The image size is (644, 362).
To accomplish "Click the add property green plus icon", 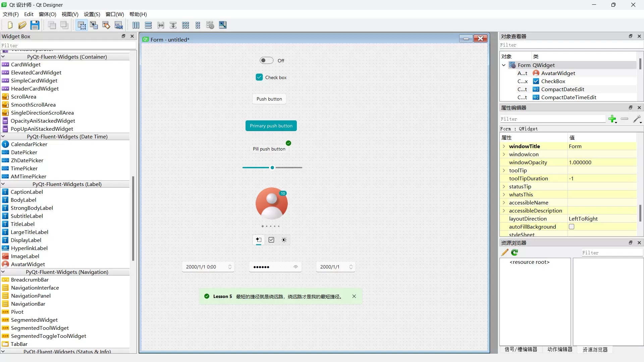I will click(612, 118).
